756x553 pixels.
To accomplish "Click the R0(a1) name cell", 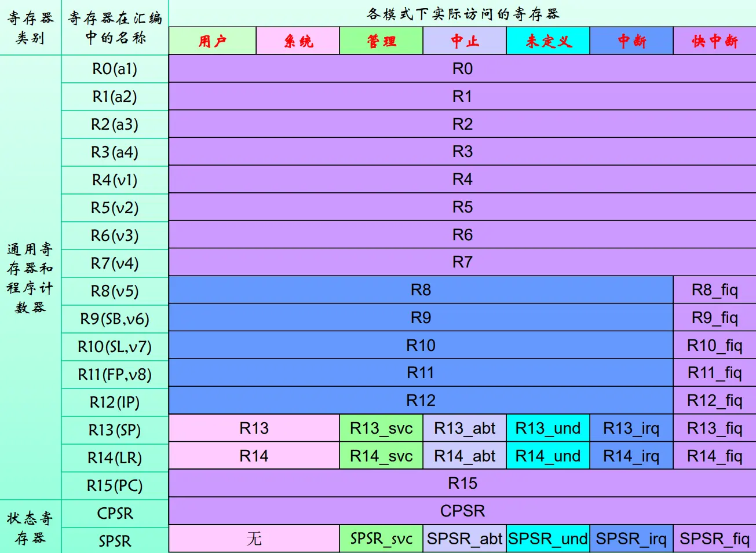I will (x=115, y=69).
